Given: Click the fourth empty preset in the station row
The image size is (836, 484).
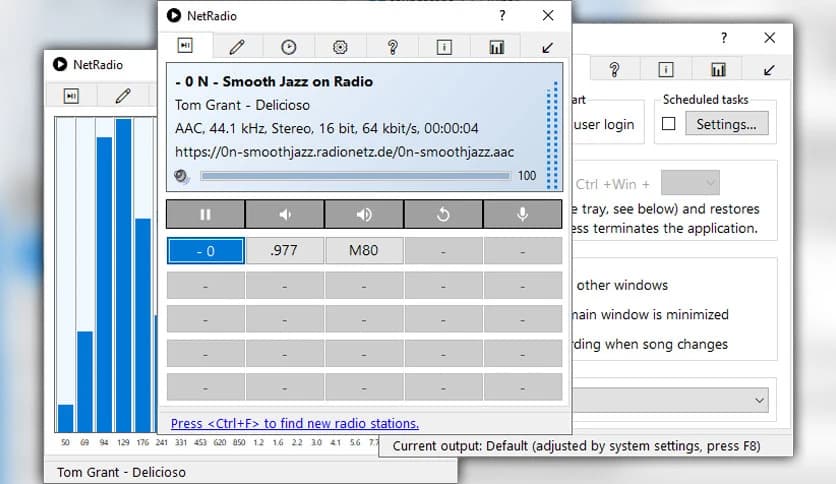Looking at the screenshot, I should pos(443,251).
